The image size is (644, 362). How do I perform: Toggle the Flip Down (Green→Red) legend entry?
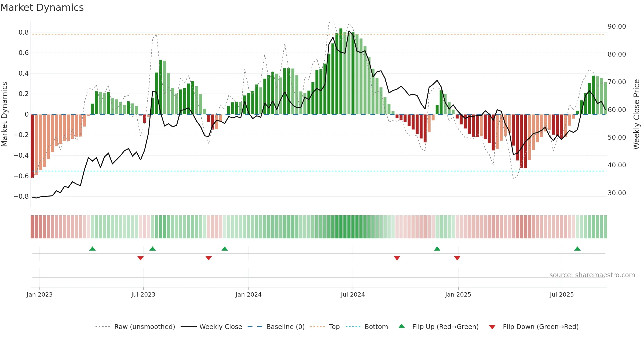click(x=533, y=327)
